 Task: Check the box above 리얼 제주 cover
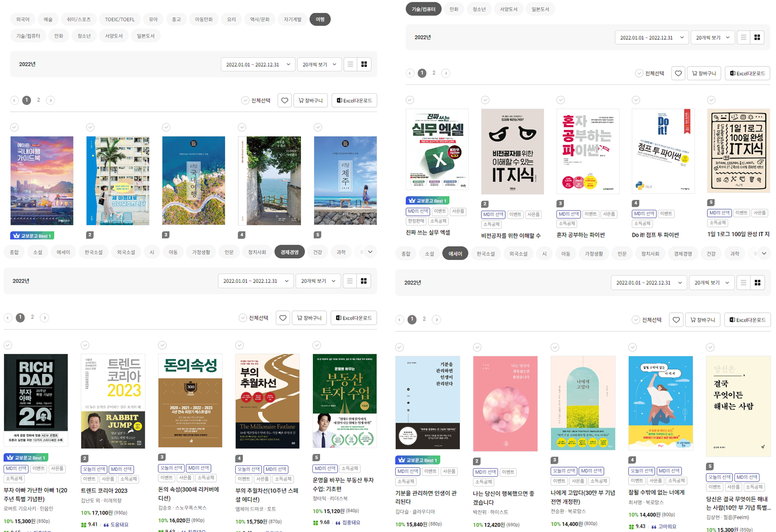point(318,127)
